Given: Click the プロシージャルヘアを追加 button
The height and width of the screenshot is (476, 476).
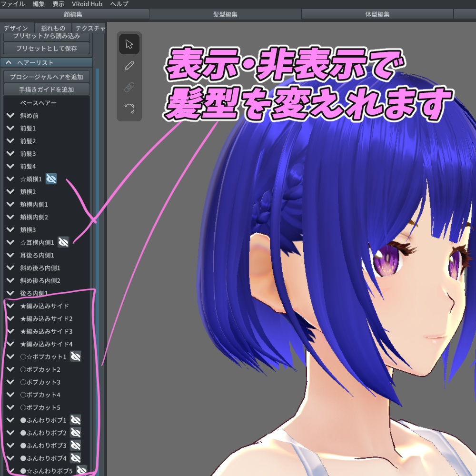Looking at the screenshot, I should pyautogui.click(x=46, y=75).
